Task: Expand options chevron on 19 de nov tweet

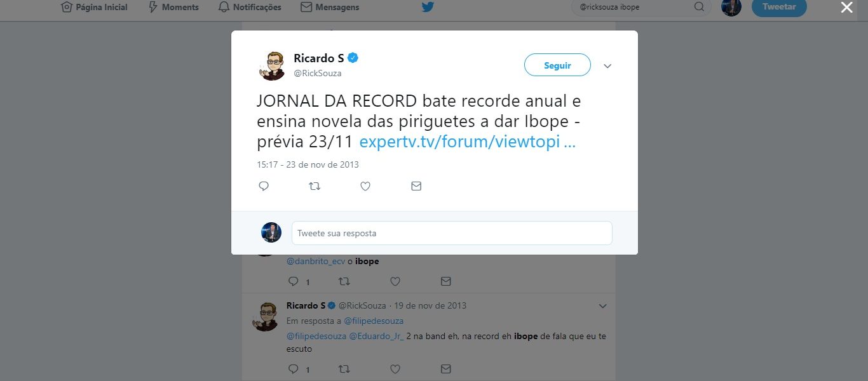Action: [x=603, y=306]
